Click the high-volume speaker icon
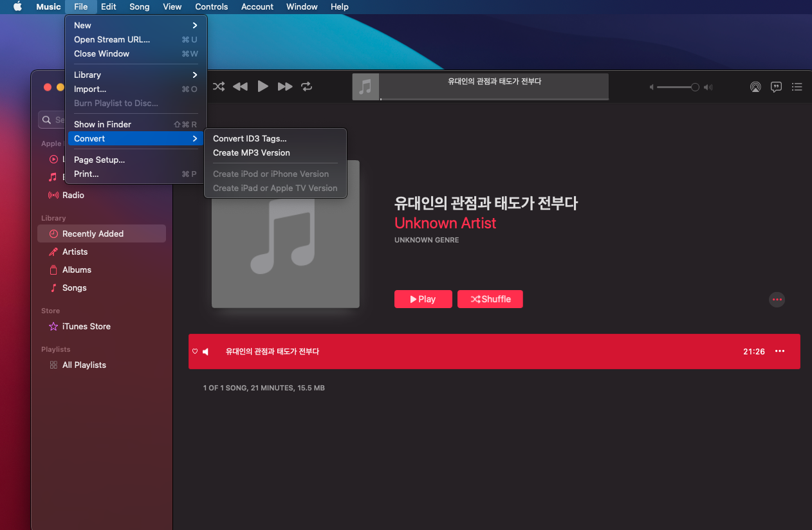Viewport: 812px width, 530px height. pyautogui.click(x=708, y=87)
